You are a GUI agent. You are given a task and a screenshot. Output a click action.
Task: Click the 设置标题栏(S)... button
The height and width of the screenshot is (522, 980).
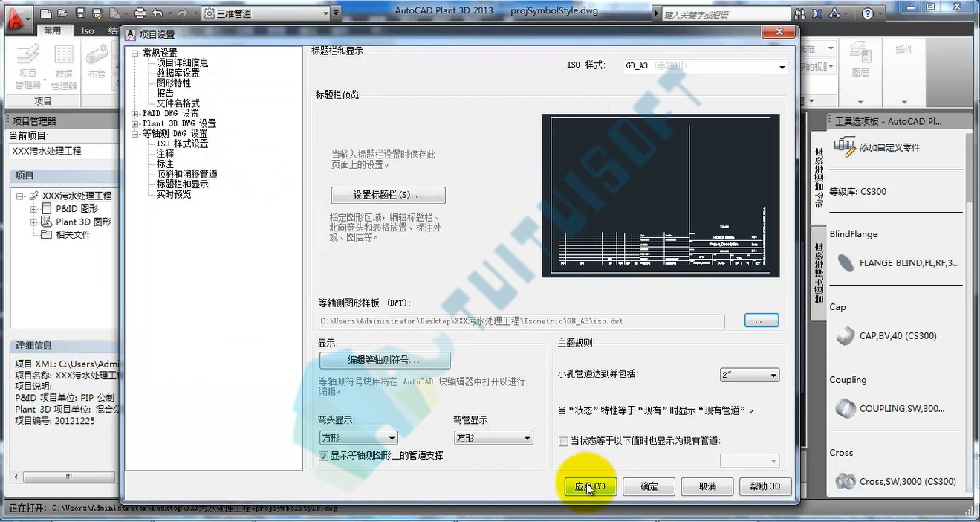click(388, 195)
